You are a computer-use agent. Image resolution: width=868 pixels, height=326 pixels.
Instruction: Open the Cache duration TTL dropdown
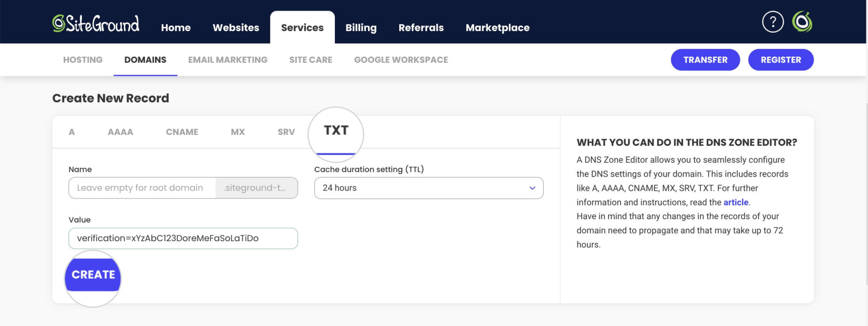click(x=429, y=188)
